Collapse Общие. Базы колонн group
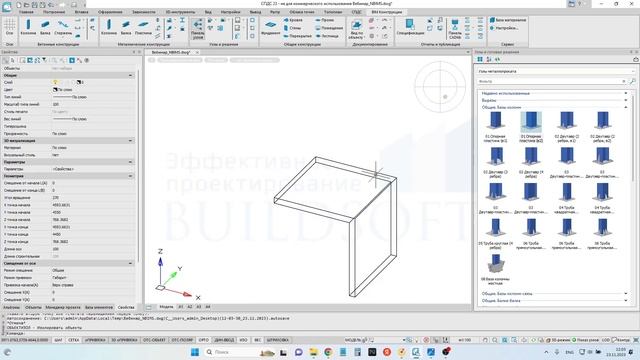The width and height of the screenshot is (640, 360). pyautogui.click(x=626, y=107)
